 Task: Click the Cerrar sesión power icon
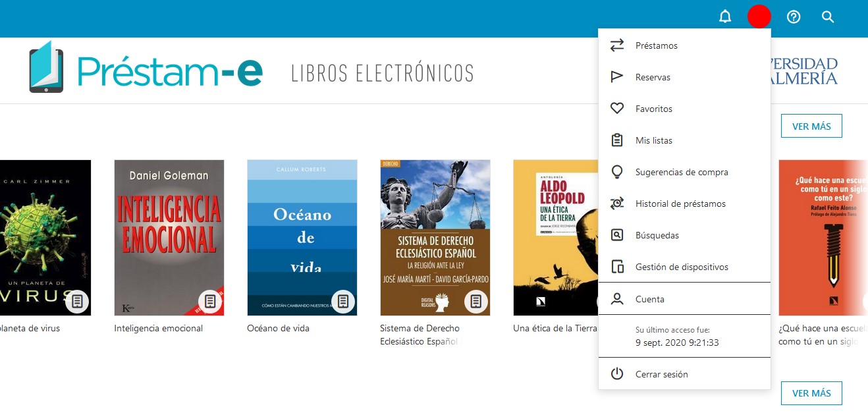(x=617, y=374)
